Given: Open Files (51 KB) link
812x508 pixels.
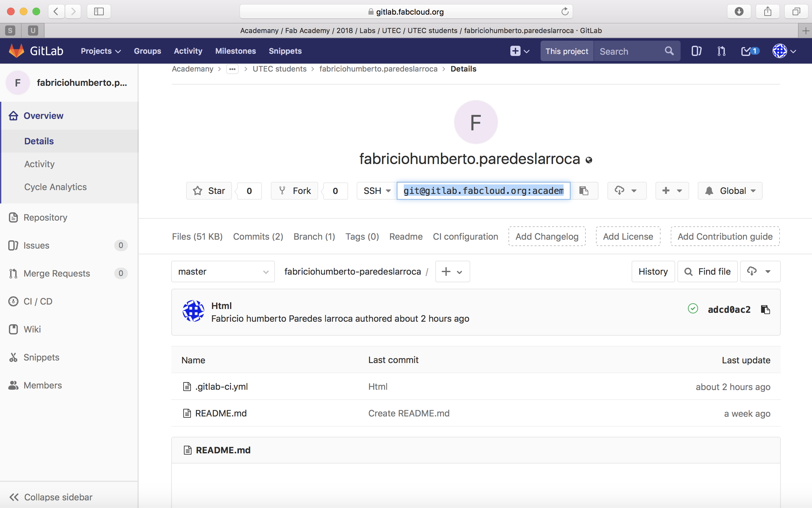Looking at the screenshot, I should click(197, 237).
